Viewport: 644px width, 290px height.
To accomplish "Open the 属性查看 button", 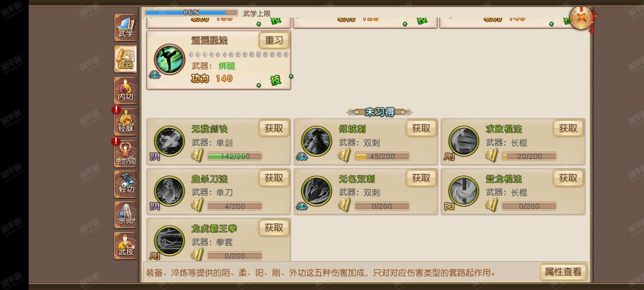I will [563, 272].
